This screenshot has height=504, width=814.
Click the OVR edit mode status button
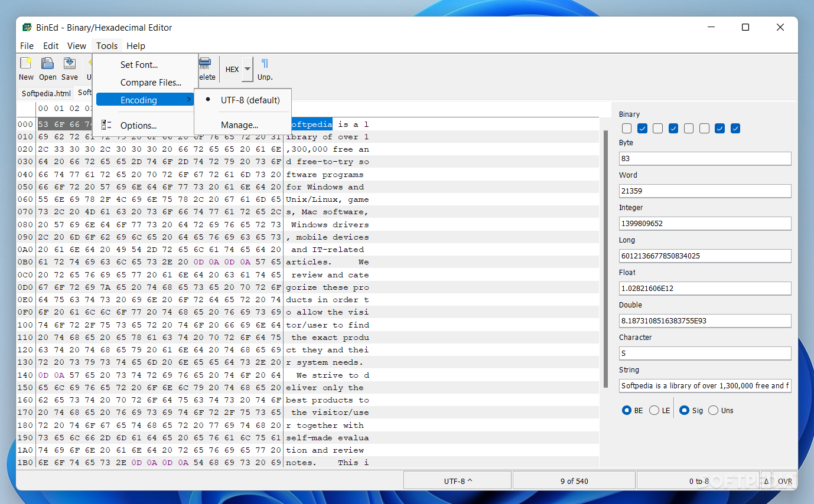[x=784, y=481]
